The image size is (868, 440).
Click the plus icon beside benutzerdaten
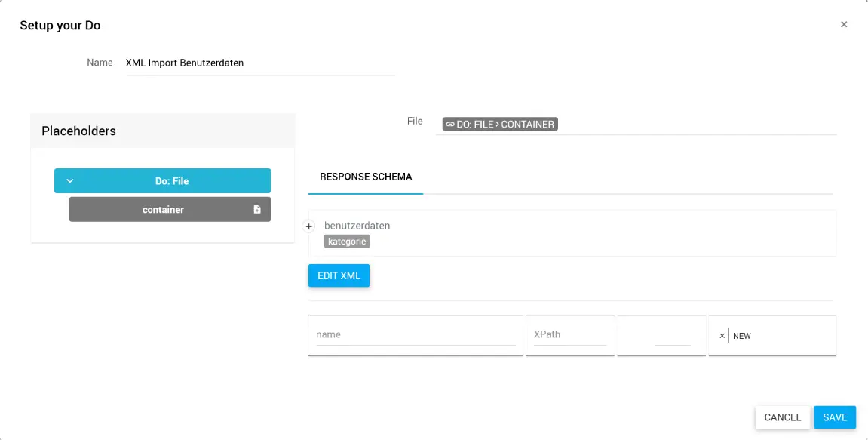click(309, 226)
